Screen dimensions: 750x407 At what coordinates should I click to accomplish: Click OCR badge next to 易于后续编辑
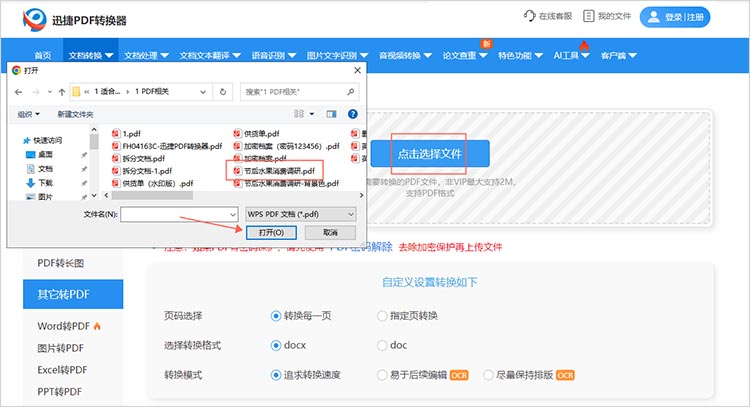click(x=459, y=375)
